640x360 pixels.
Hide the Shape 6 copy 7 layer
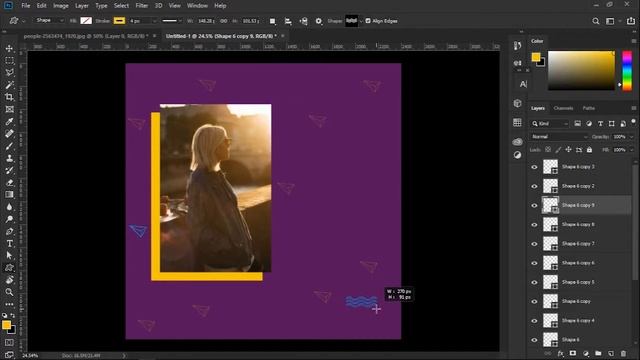coord(534,244)
